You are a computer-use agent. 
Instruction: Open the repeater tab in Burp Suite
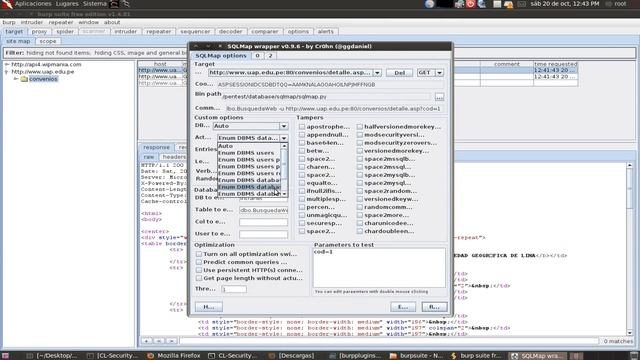pos(159,31)
